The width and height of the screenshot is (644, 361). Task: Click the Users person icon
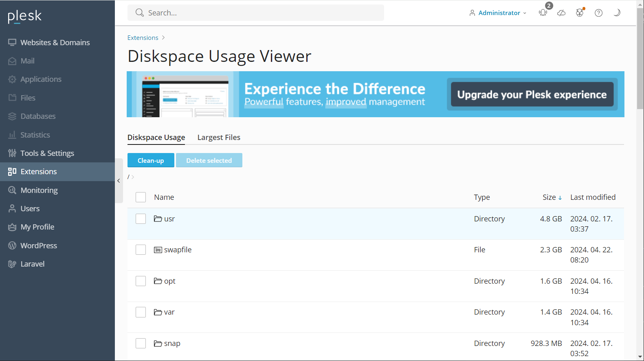point(12,208)
